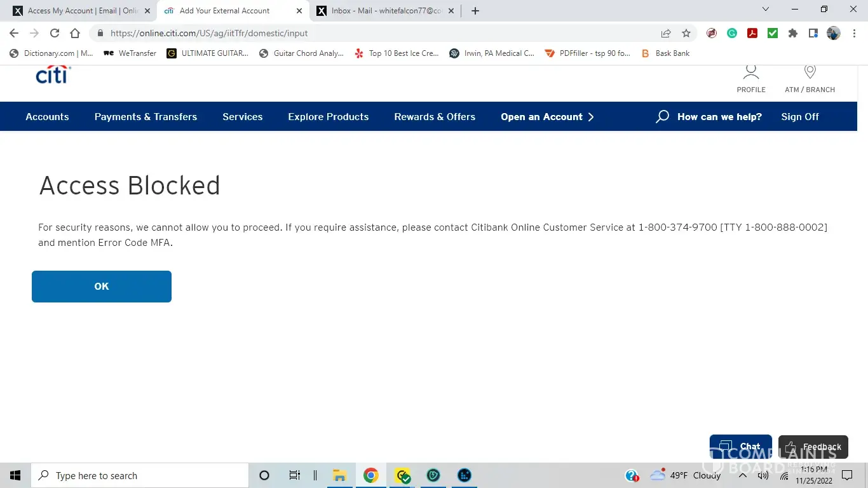Open the Chat window
This screenshot has width=868, height=488.
[x=741, y=447]
